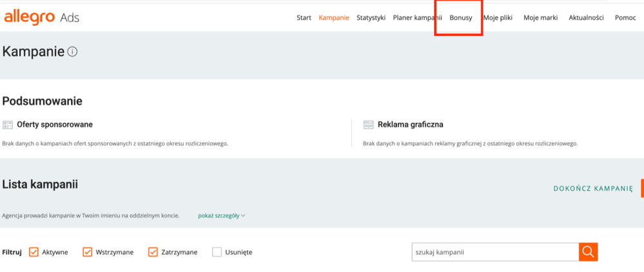Focus the szukaj kampanii search field
The height and width of the screenshot is (272, 644).
pos(494,252)
